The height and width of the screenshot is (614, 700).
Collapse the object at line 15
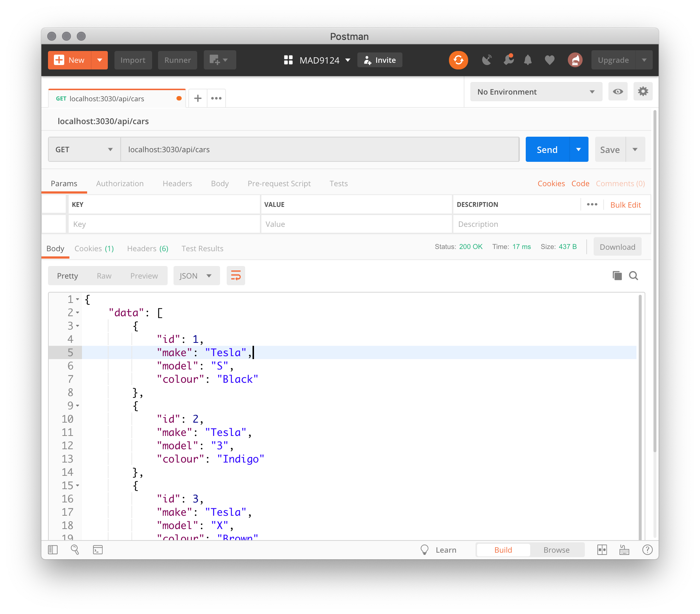78,485
